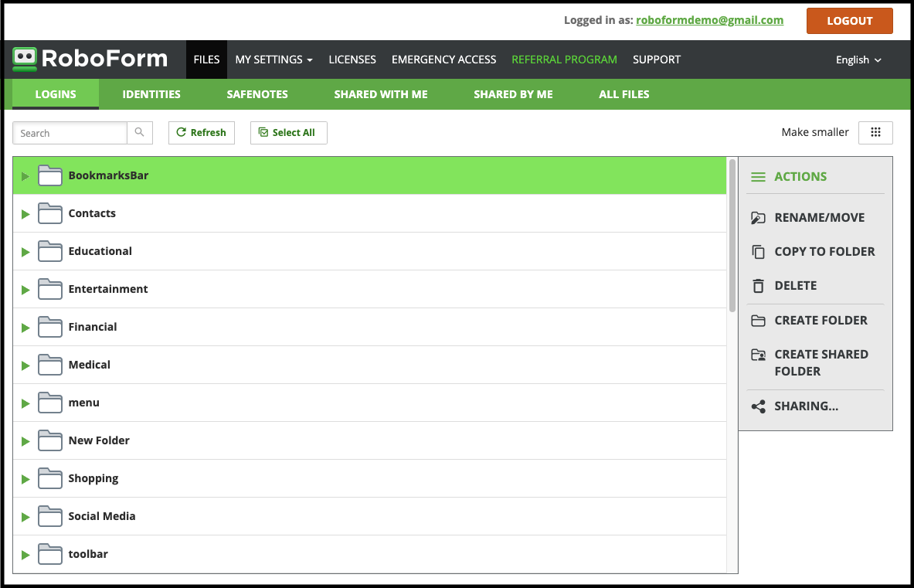Image resolution: width=914 pixels, height=588 pixels.
Task: Expand the Contacts folder arrow
Action: click(25, 214)
